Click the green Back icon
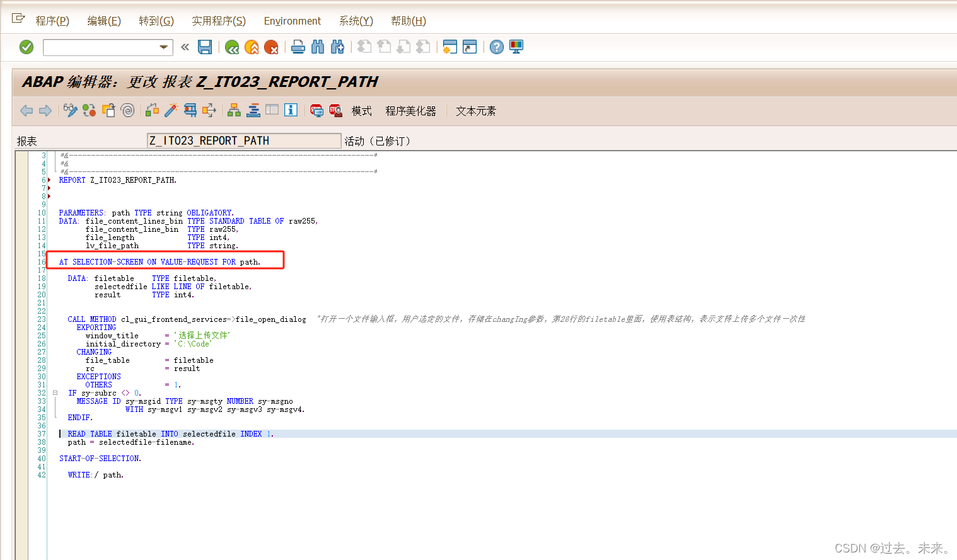 tap(232, 47)
